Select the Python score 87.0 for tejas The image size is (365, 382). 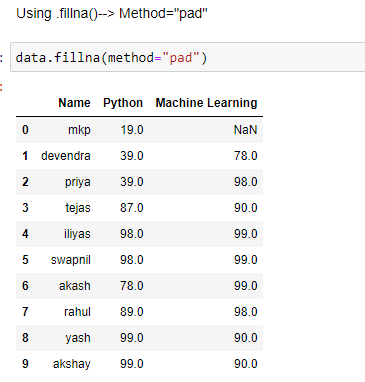[x=132, y=208]
